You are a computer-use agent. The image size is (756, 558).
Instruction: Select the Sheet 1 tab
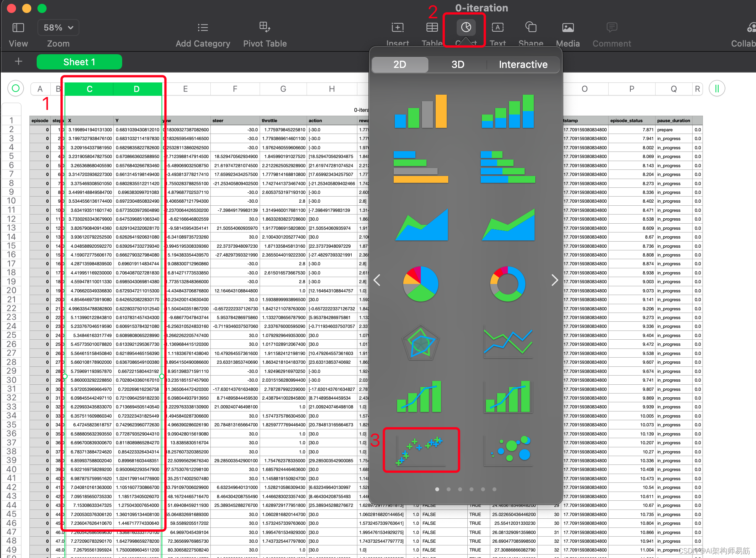tap(79, 62)
